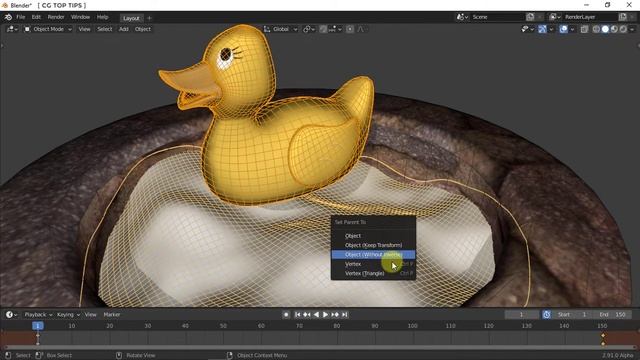
Task: Choose Object (Keep Transform) parent option
Action: click(373, 245)
